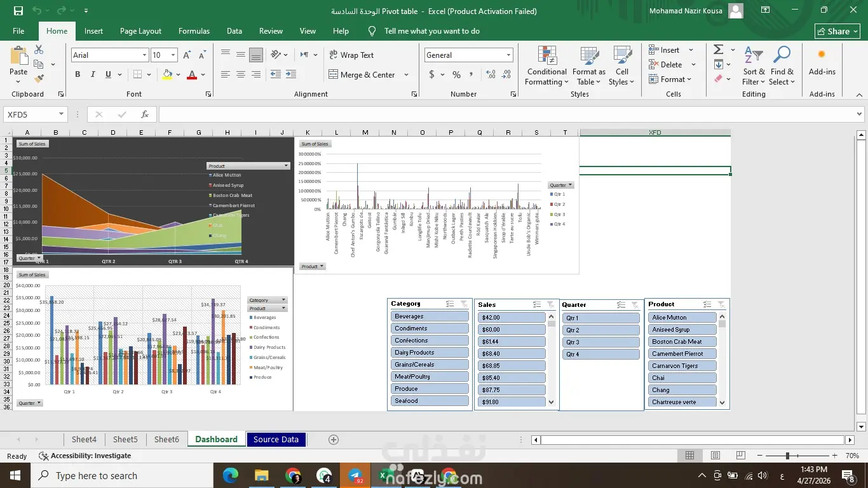Viewport: 868px width, 488px height.
Task: Toggle Middle Align
Action: pyautogui.click(x=241, y=55)
